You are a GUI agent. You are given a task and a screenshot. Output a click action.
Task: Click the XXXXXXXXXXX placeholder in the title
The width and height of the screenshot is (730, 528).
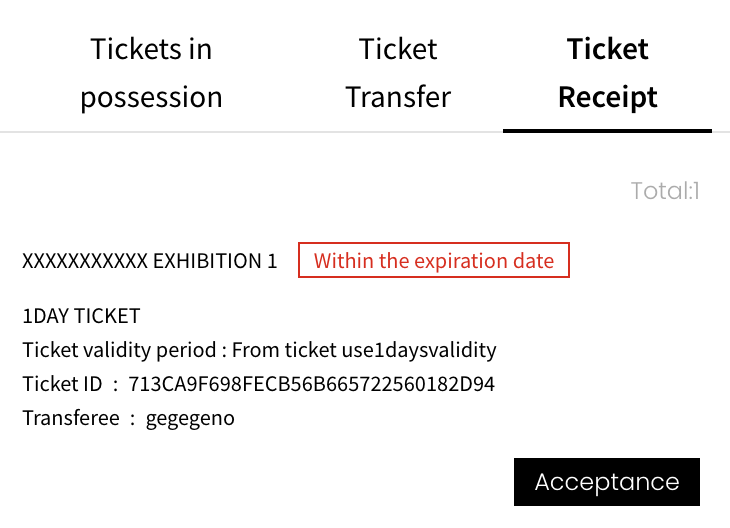85,262
